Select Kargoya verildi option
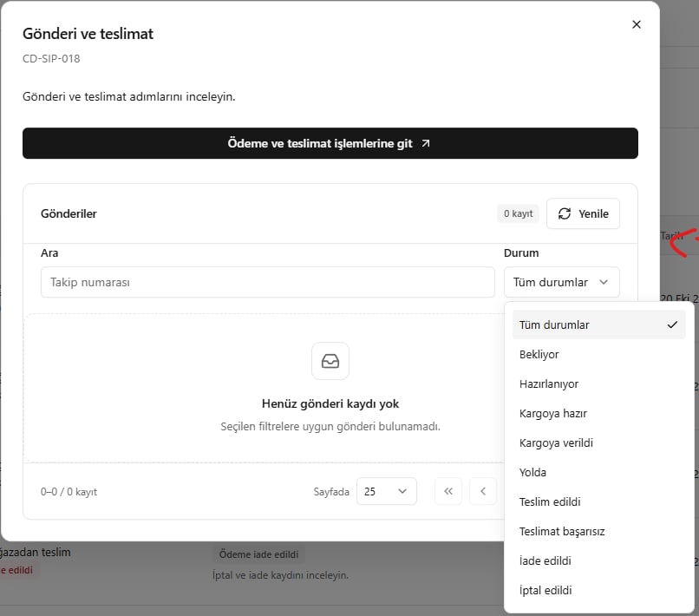Screen dimensions: 699x616 point(598,442)
